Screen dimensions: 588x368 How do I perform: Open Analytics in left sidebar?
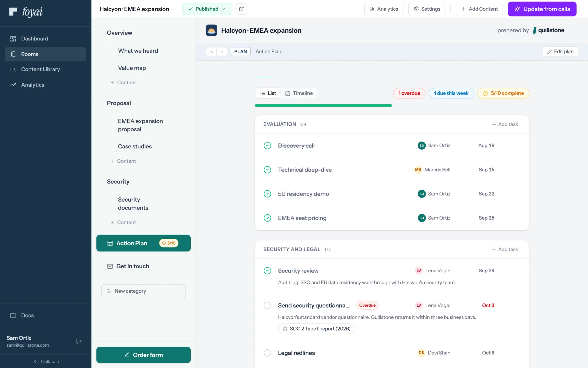pyautogui.click(x=45, y=85)
